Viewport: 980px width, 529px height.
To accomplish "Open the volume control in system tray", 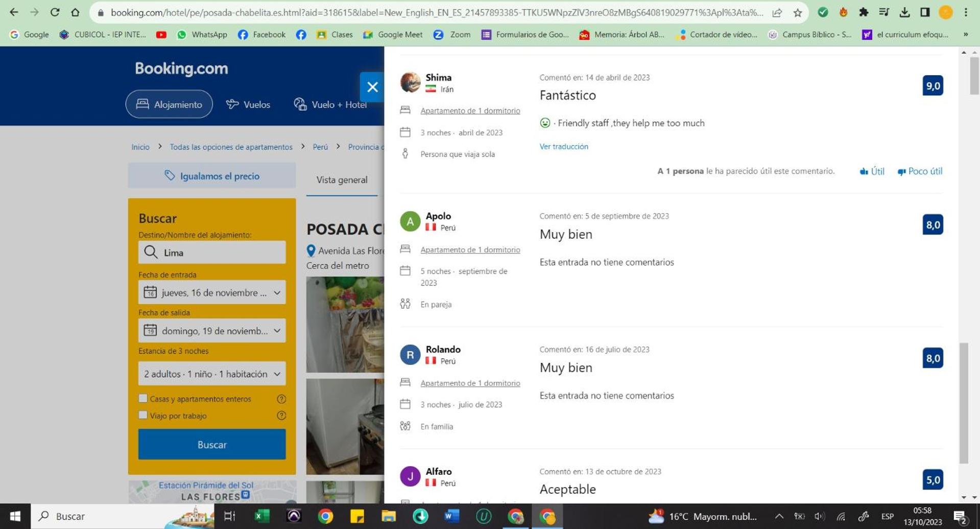I will pyautogui.click(x=819, y=516).
